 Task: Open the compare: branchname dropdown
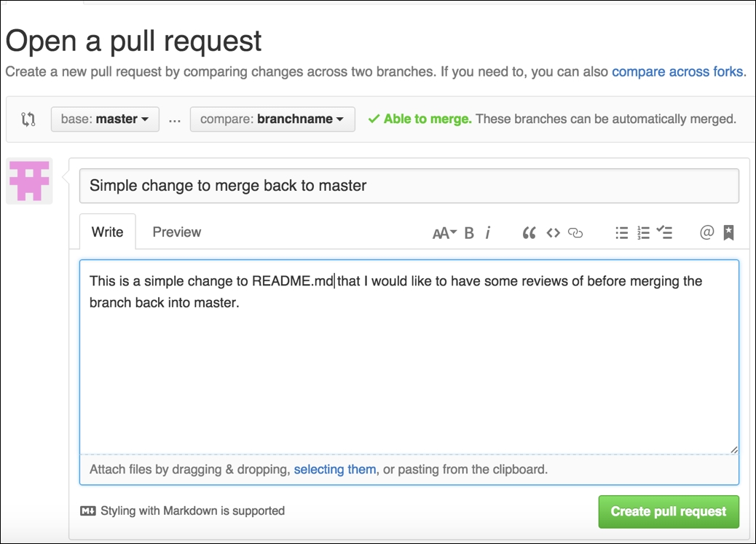coord(272,119)
